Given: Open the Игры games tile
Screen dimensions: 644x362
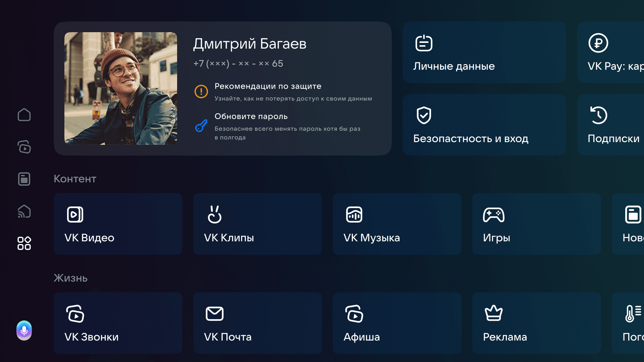Looking at the screenshot, I should tap(536, 224).
